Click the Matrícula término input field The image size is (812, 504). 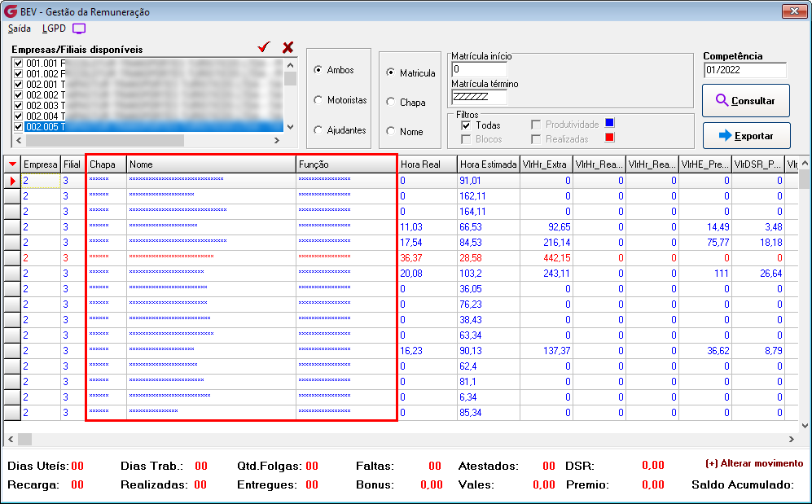tap(479, 97)
